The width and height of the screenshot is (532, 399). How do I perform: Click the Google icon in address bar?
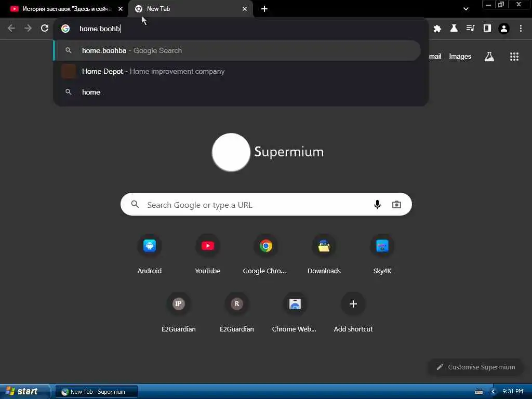(65, 29)
